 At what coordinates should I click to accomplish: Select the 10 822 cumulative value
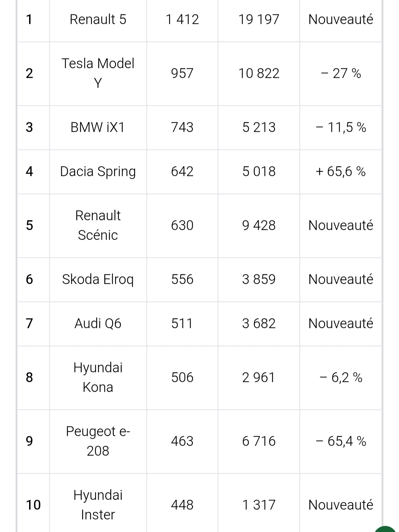[259, 73]
